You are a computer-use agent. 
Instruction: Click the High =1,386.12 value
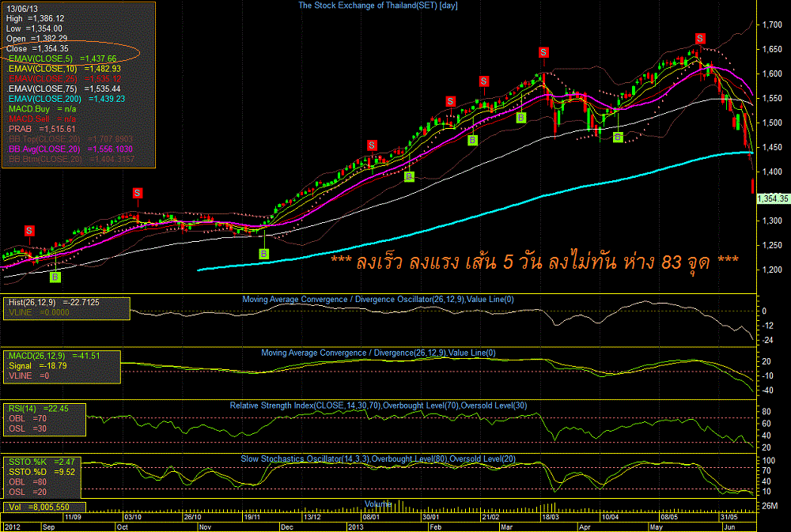[36, 19]
